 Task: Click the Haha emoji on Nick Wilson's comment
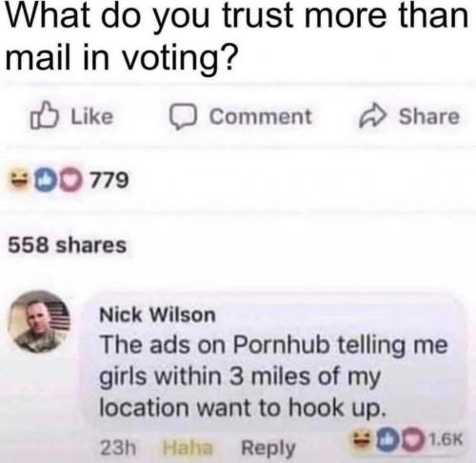(361, 439)
